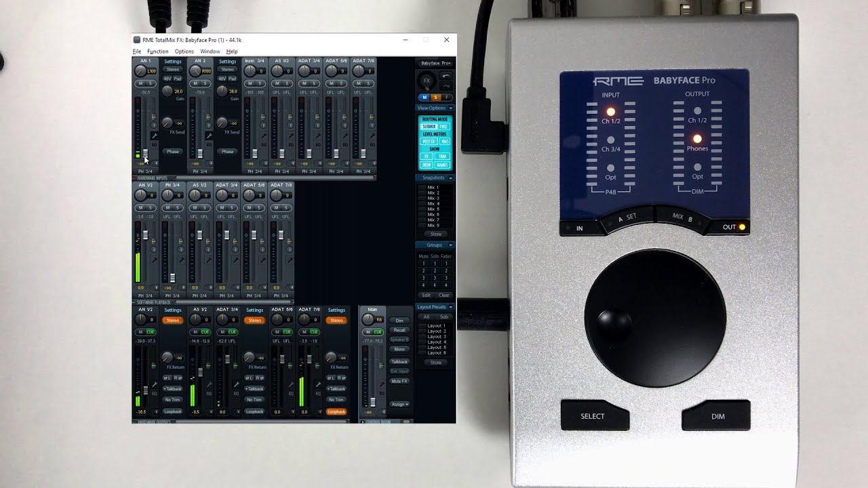Click the undo arrow in the control strip
Screen dimensions: 868x488
point(446,76)
